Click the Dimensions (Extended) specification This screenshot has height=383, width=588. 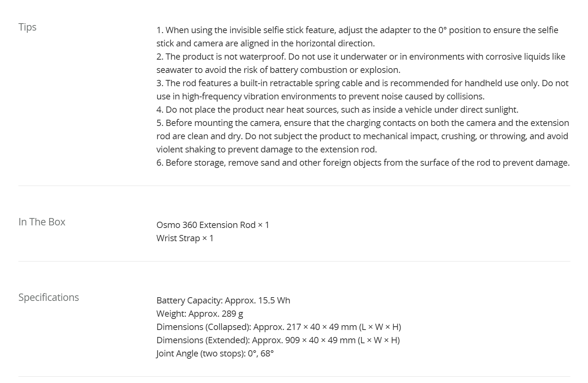point(278,340)
